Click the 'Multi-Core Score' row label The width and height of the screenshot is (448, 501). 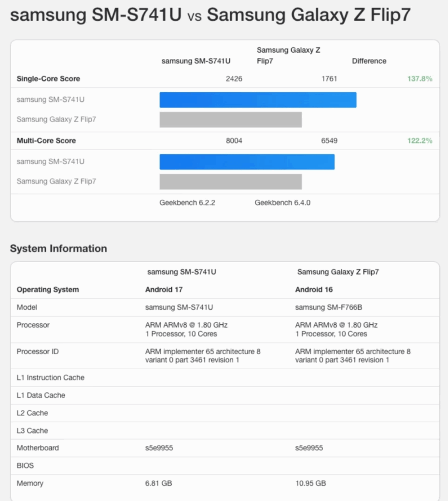[x=46, y=140]
